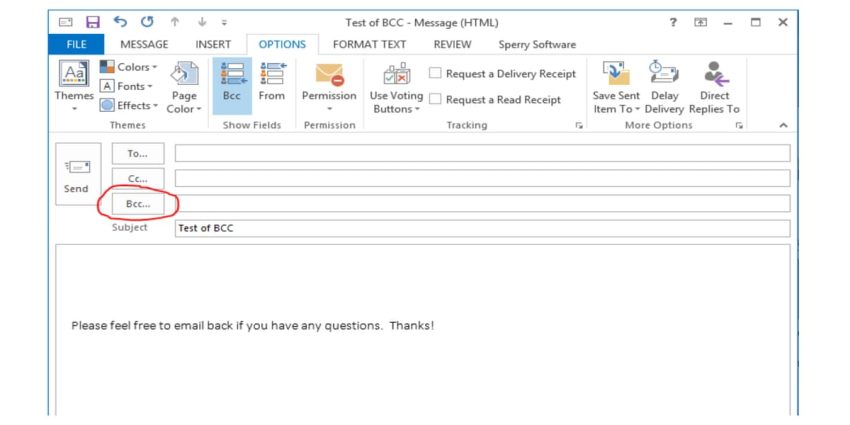850x425 pixels.
Task: Click the Bcc... recipients button
Action: [x=138, y=204]
